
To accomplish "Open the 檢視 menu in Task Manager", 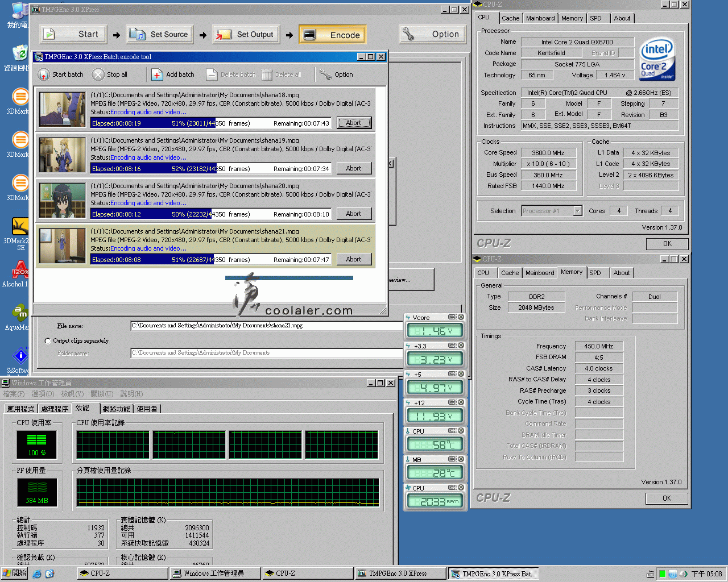I will pyautogui.click(x=72, y=394).
